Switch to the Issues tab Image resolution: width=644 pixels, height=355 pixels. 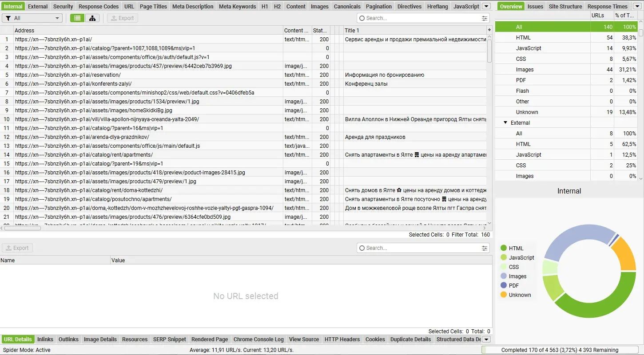[535, 6]
